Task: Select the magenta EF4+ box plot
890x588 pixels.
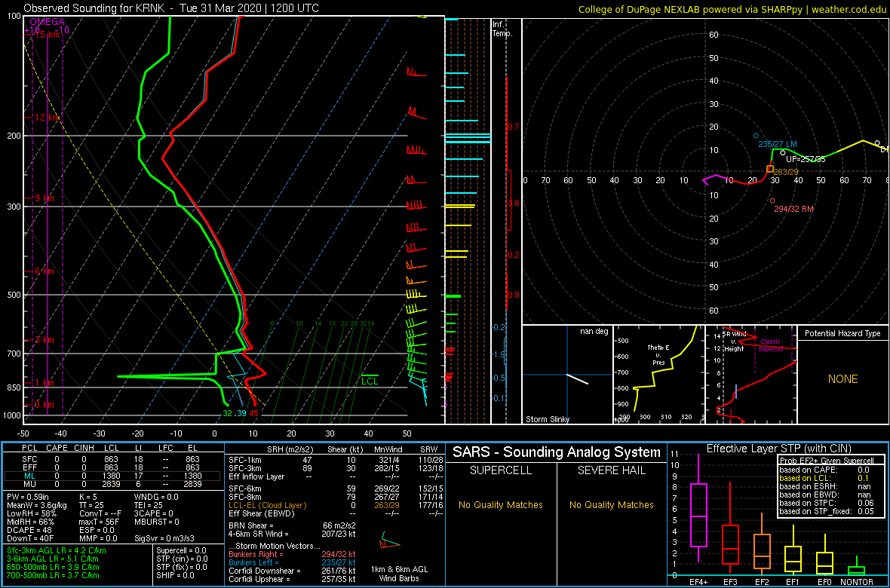Action: tap(698, 508)
